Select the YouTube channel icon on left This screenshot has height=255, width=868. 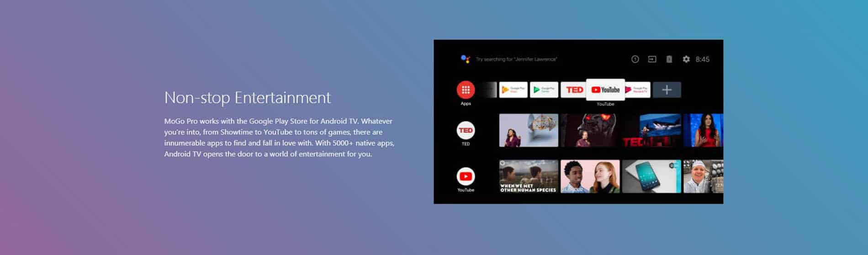click(x=466, y=176)
